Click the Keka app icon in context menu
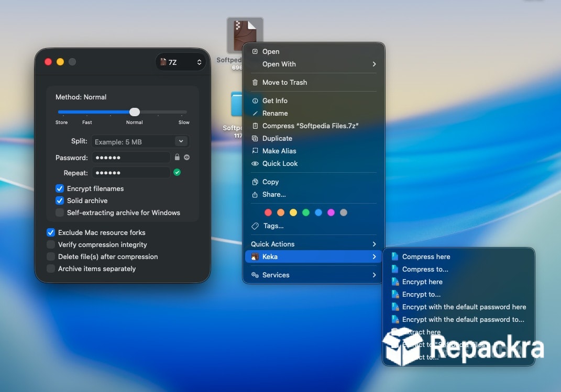The image size is (561, 392). click(x=255, y=256)
